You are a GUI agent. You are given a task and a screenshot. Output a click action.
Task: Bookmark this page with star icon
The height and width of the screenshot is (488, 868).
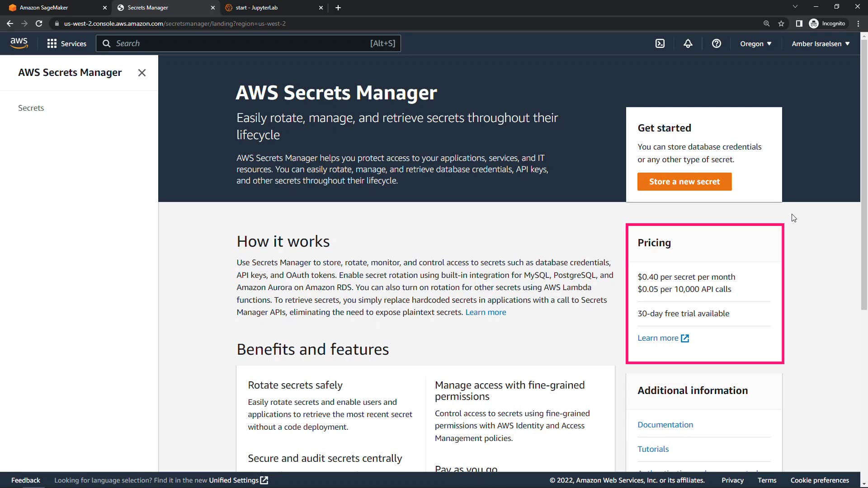(x=781, y=23)
